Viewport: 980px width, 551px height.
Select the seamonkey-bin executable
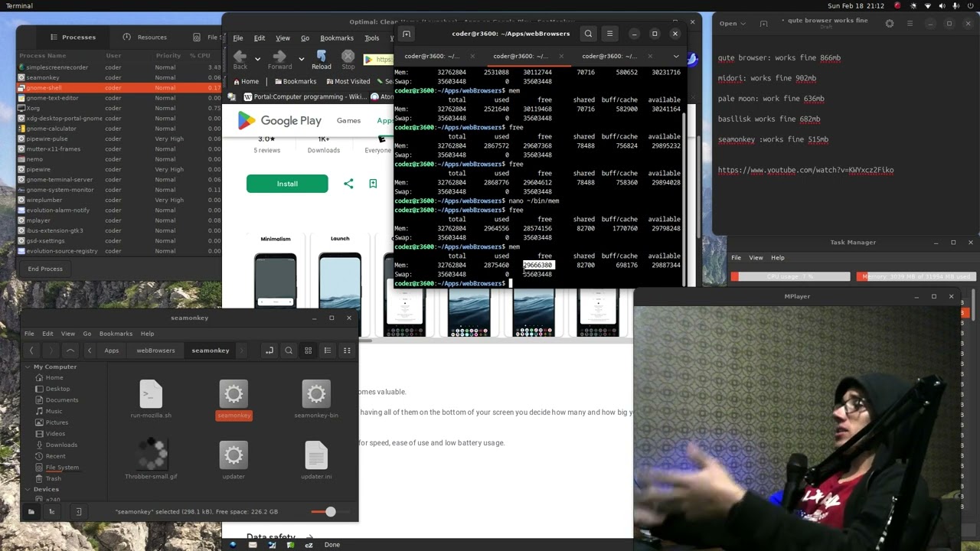click(x=316, y=399)
